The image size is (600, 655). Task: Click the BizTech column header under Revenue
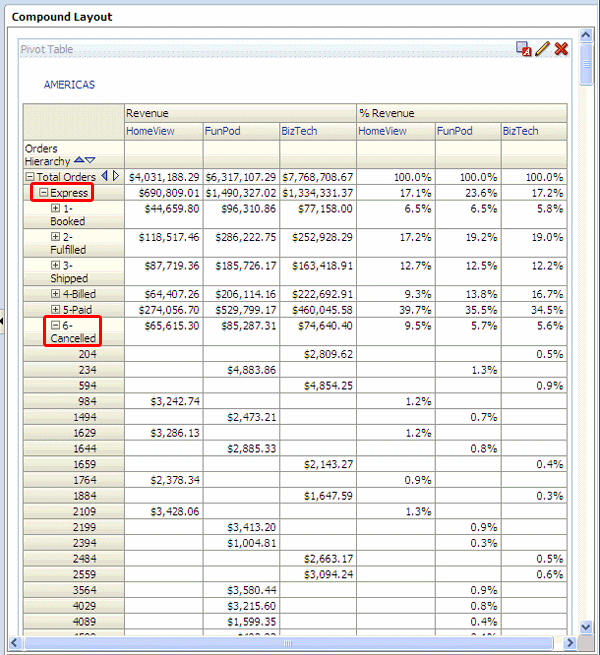pyautogui.click(x=299, y=131)
